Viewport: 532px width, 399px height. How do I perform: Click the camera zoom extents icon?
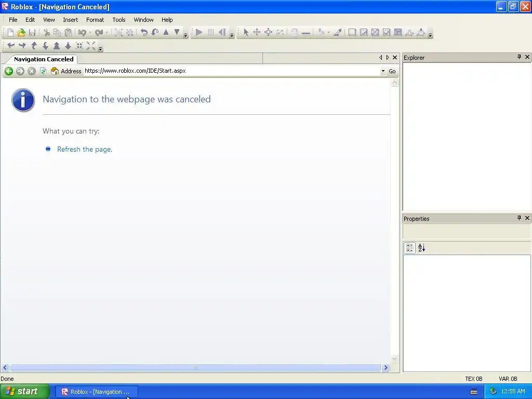point(91,46)
